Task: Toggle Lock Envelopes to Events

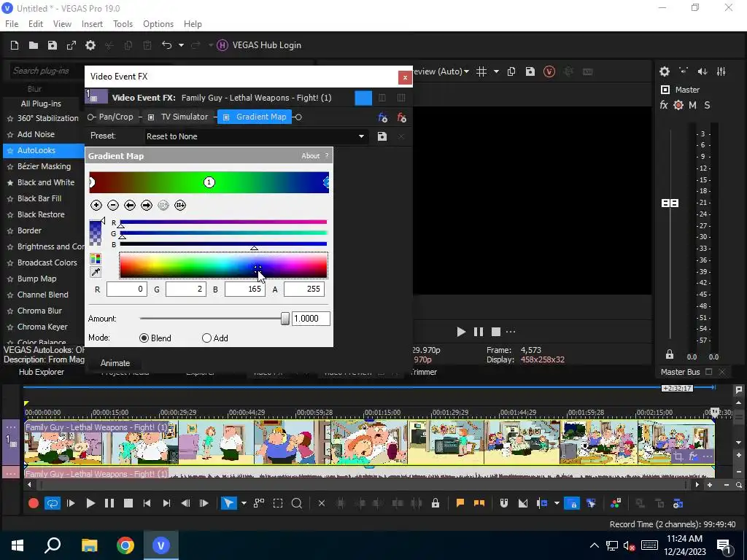Action: 572,503
